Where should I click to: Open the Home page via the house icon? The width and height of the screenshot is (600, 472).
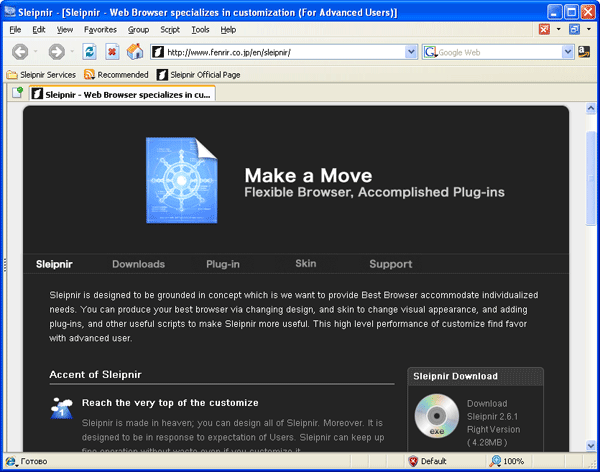(x=135, y=52)
